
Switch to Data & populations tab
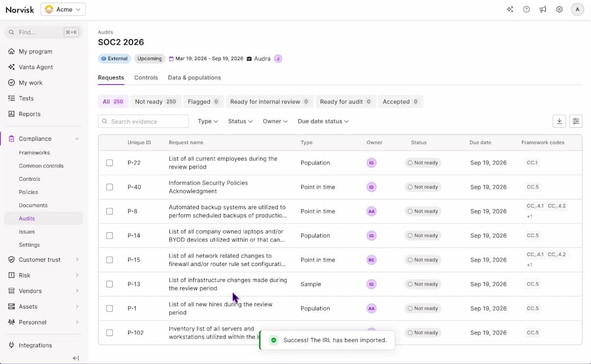tap(194, 77)
